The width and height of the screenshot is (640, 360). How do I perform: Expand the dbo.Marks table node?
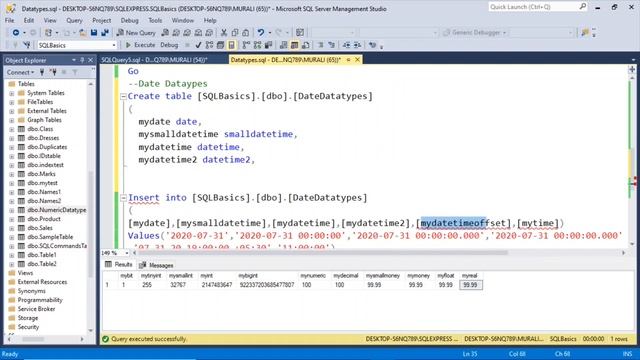point(12,174)
